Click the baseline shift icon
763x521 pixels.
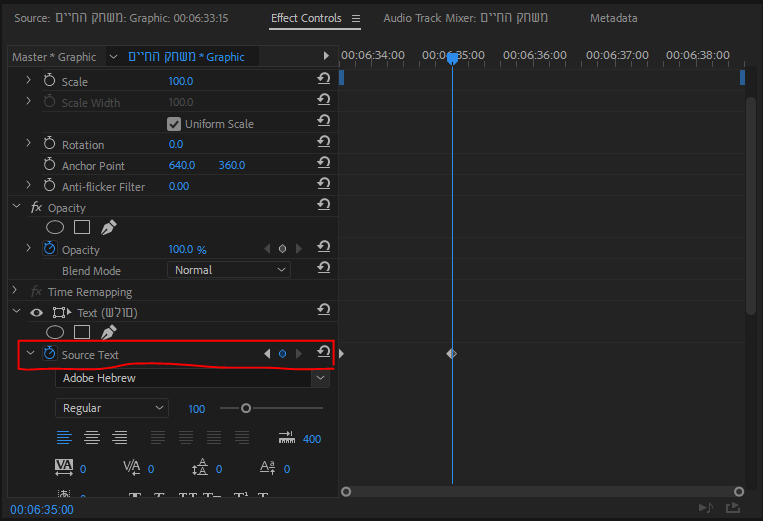tap(268, 467)
